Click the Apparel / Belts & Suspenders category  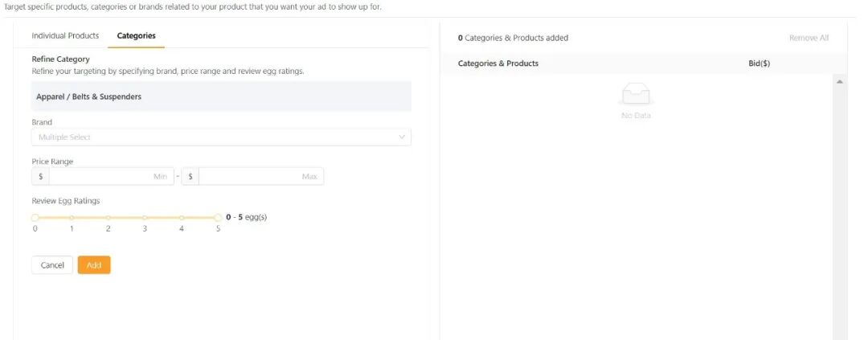[x=88, y=96]
